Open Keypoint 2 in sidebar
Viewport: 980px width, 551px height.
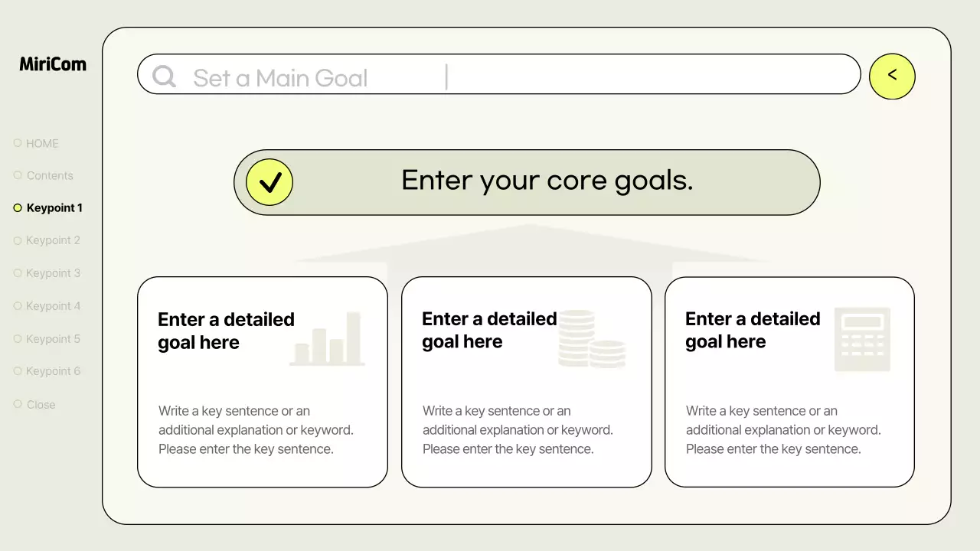click(x=53, y=240)
